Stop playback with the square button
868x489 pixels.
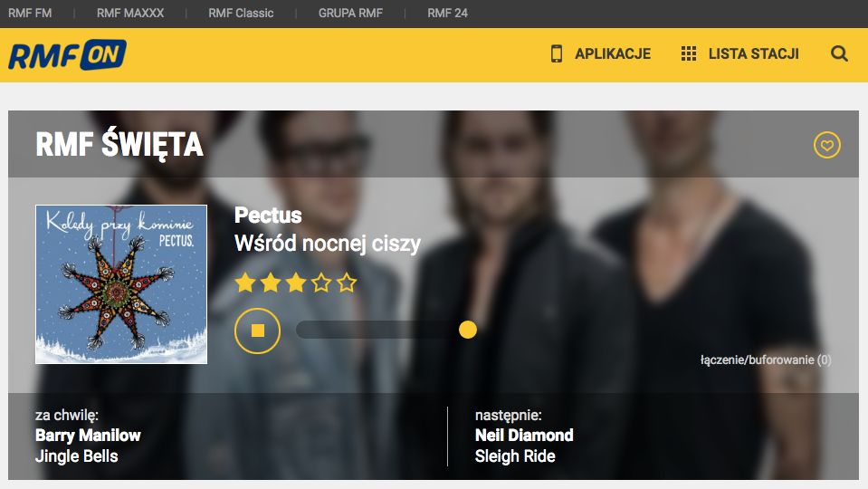[257, 331]
